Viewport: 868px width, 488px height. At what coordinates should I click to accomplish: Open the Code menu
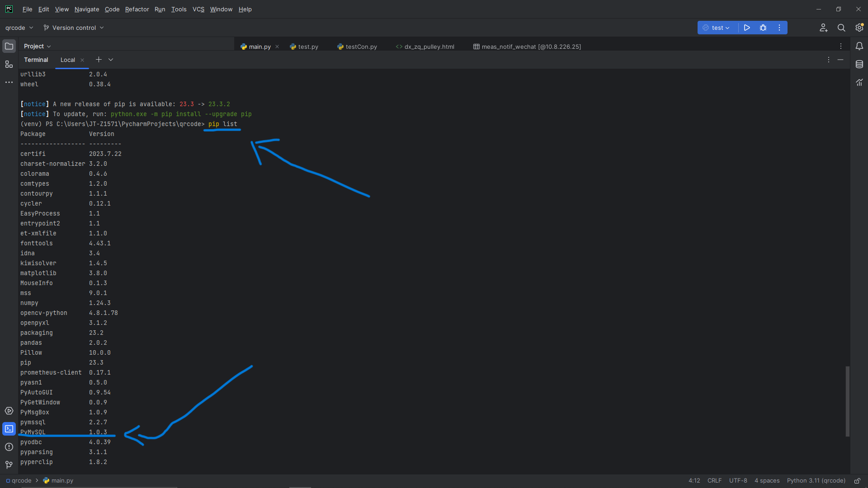click(x=112, y=9)
